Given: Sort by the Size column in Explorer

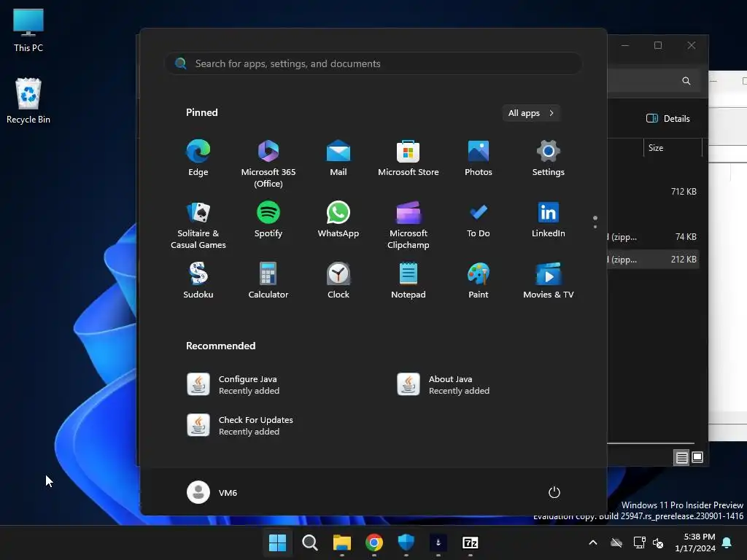Looking at the screenshot, I should [x=673, y=148].
